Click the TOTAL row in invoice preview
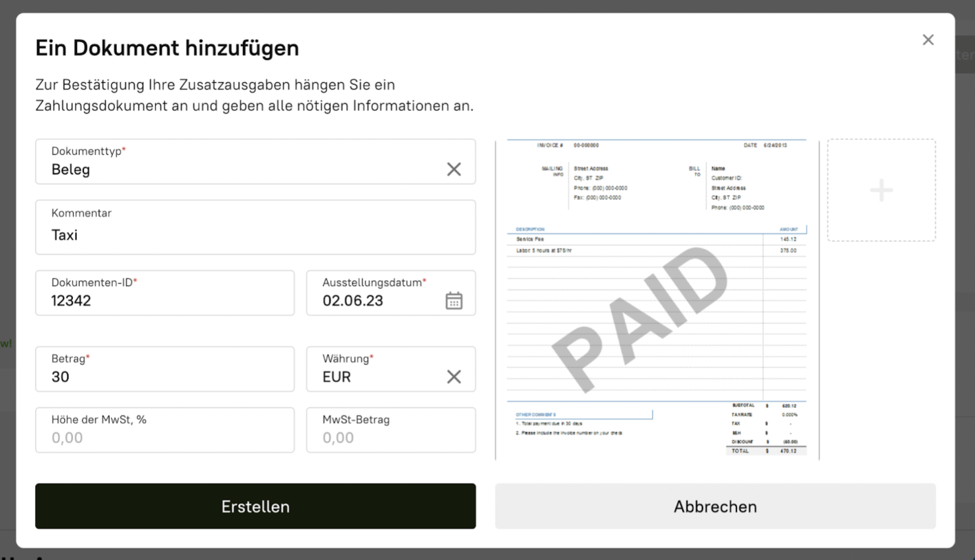The height and width of the screenshot is (560, 975). point(766,451)
